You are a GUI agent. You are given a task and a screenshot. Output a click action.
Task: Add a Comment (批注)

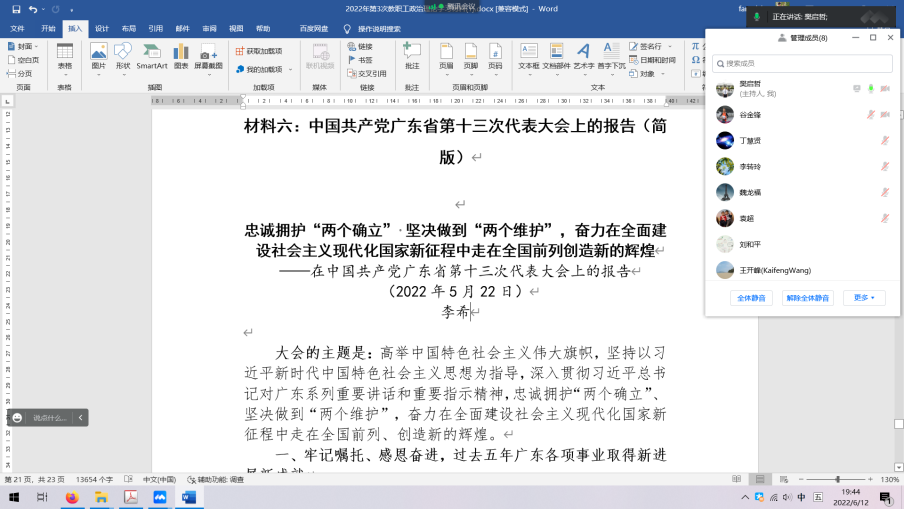pyautogui.click(x=412, y=56)
